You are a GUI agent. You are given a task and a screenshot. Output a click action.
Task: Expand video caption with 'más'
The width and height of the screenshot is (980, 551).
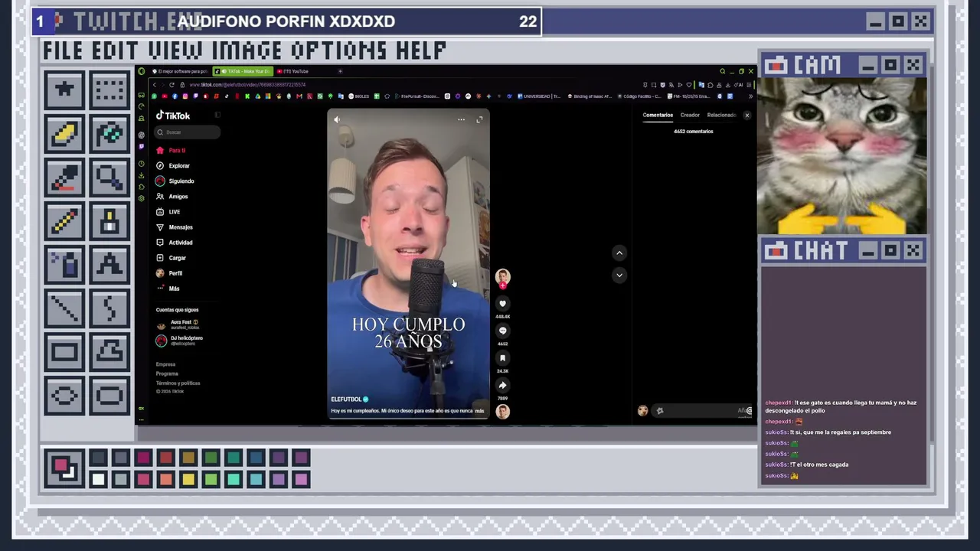pyautogui.click(x=479, y=411)
